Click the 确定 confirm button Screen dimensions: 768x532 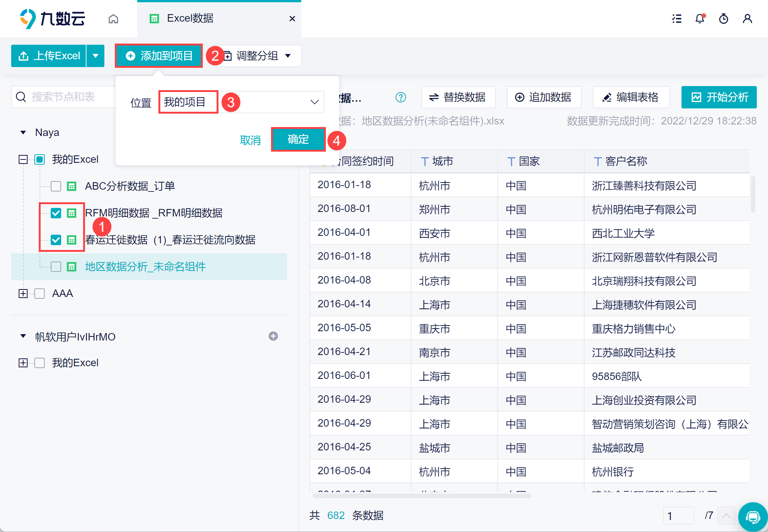point(298,139)
